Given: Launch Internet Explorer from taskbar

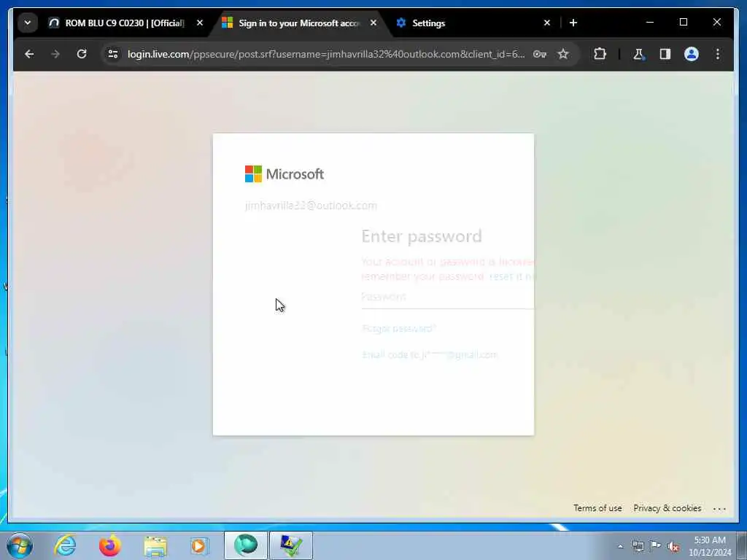Looking at the screenshot, I should [x=65, y=545].
